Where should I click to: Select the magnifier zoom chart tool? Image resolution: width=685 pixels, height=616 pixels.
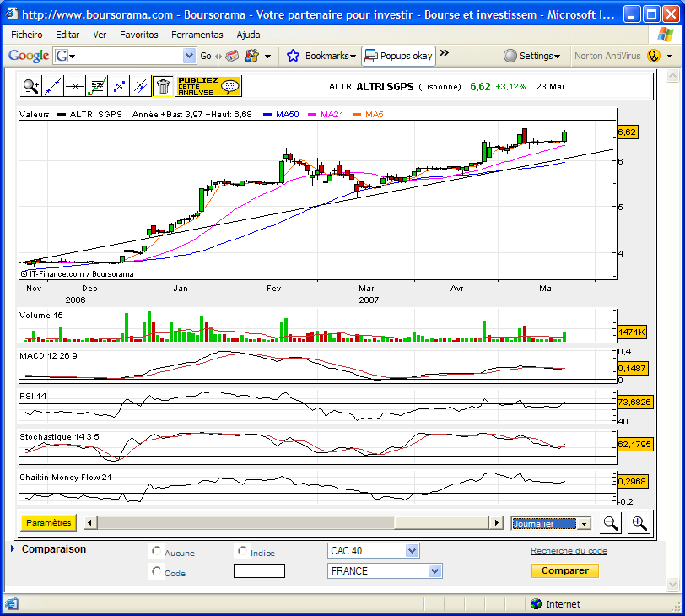pyautogui.click(x=30, y=86)
